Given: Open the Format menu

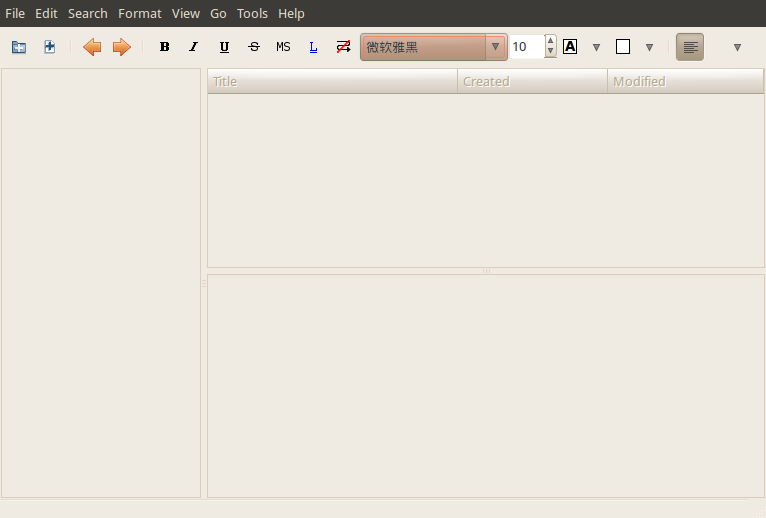Looking at the screenshot, I should (139, 13).
